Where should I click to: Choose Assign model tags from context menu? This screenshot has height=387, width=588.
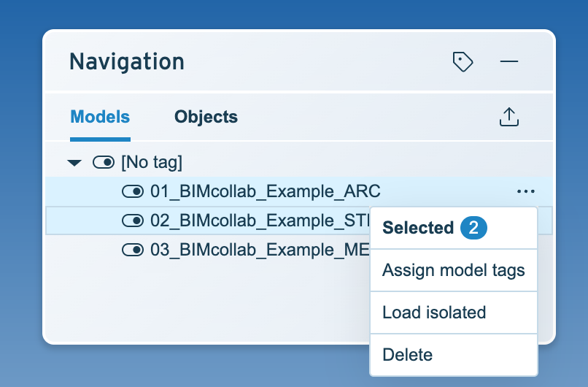(x=454, y=270)
